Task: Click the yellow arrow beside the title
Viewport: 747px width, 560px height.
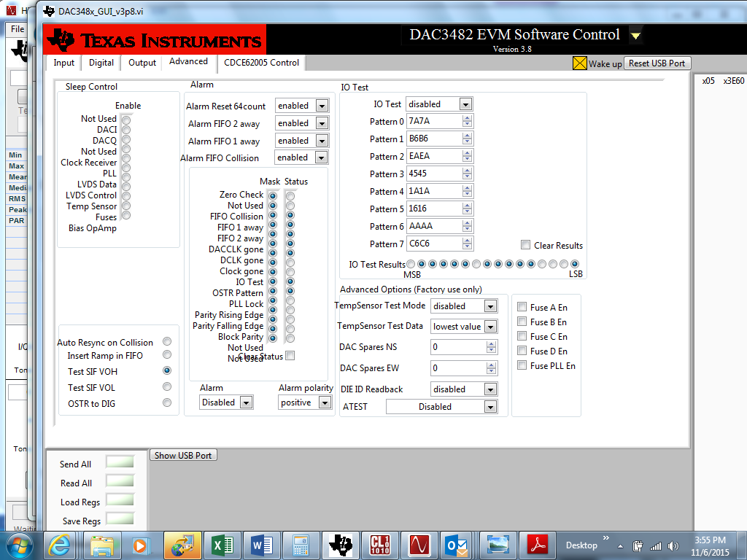Action: (635, 35)
